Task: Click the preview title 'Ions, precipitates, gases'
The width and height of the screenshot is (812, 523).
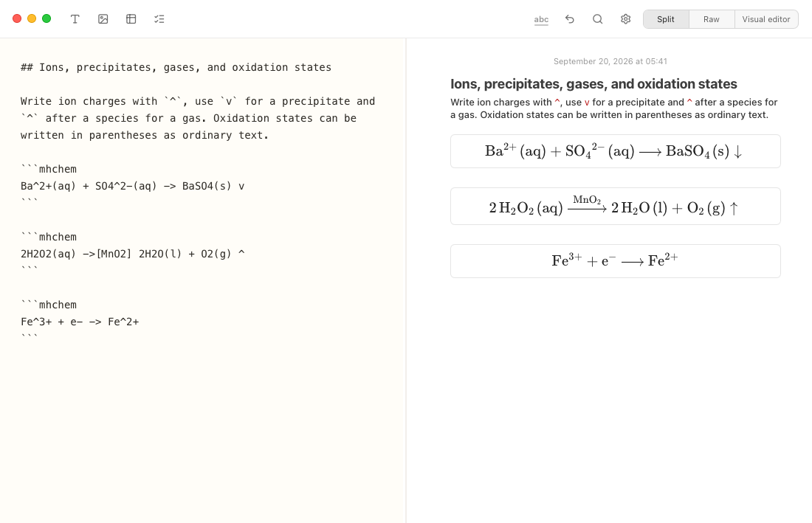Action: point(593,84)
